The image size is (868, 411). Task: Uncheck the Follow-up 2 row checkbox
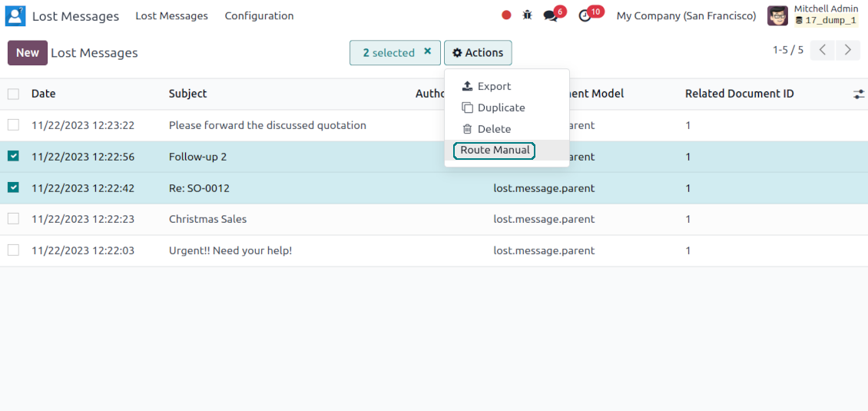click(13, 157)
